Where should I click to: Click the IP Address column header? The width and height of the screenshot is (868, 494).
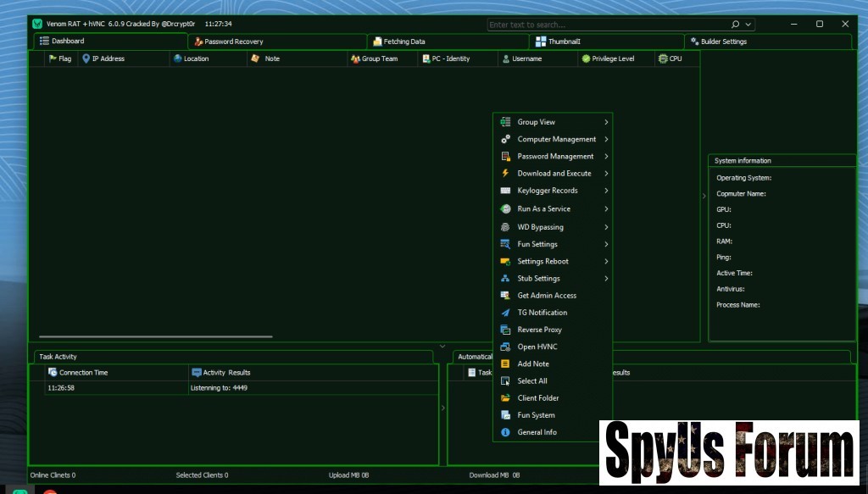pos(108,58)
